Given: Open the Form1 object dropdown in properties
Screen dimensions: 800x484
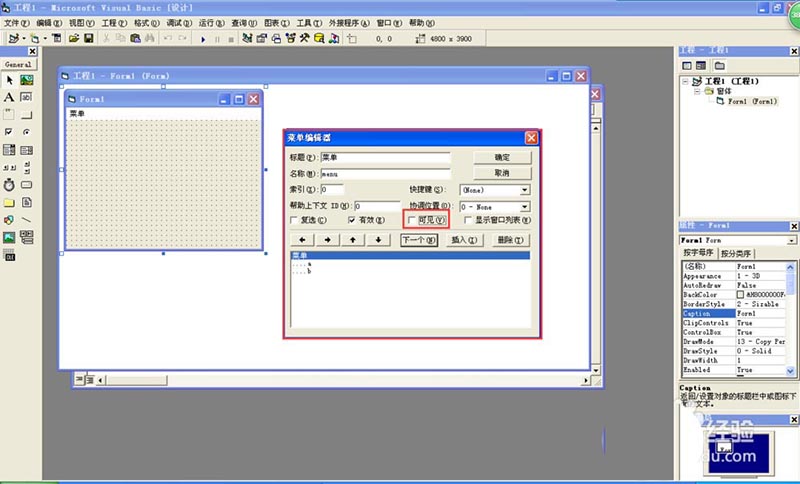Looking at the screenshot, I should pos(791,240).
